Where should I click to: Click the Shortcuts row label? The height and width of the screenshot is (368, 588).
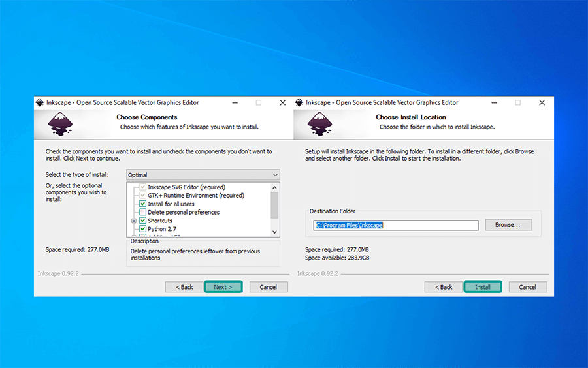(x=160, y=221)
